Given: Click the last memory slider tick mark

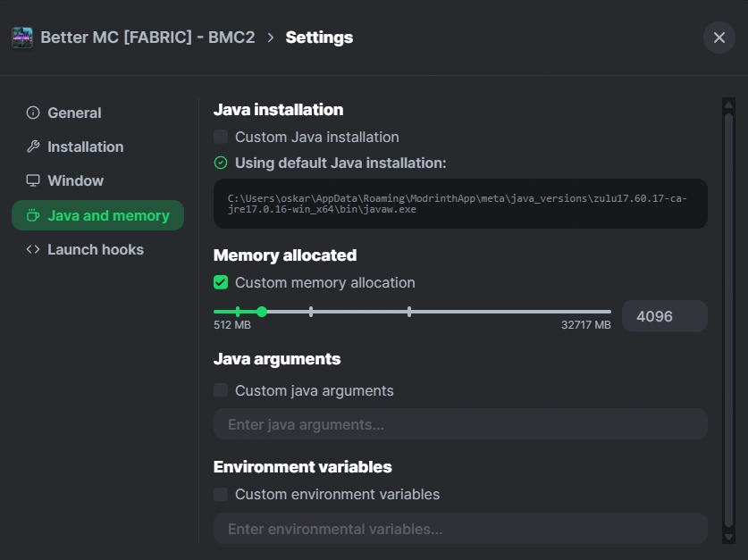Looking at the screenshot, I should click(409, 312).
